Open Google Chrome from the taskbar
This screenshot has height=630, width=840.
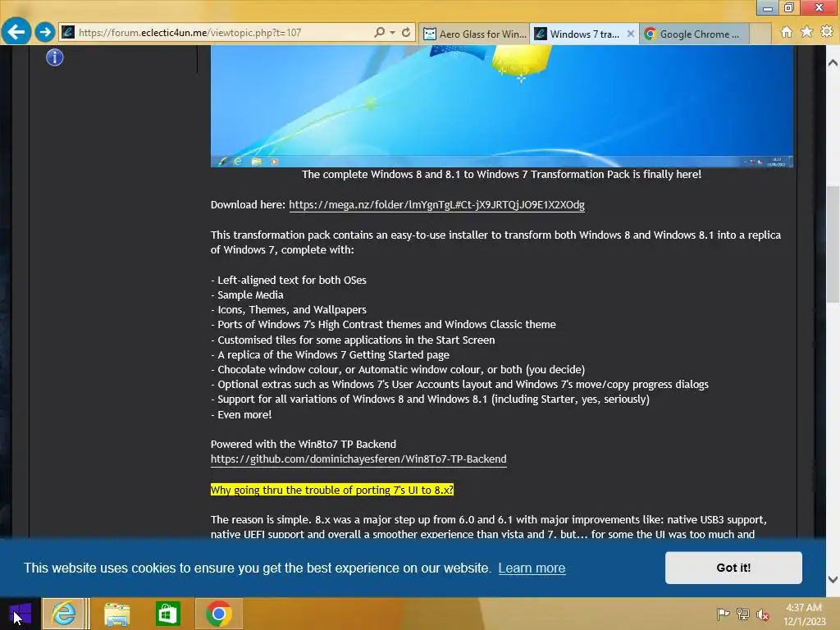pyautogui.click(x=218, y=614)
